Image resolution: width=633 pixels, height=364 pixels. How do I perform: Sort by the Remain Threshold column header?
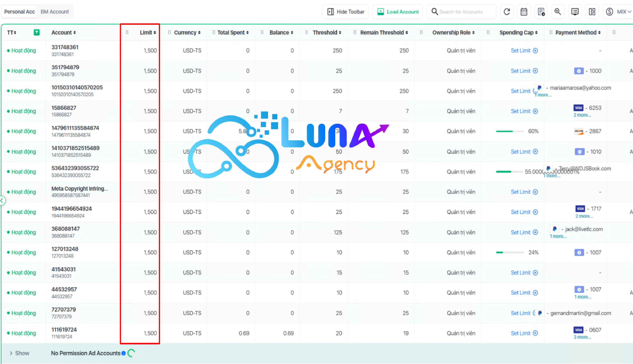pyautogui.click(x=384, y=32)
